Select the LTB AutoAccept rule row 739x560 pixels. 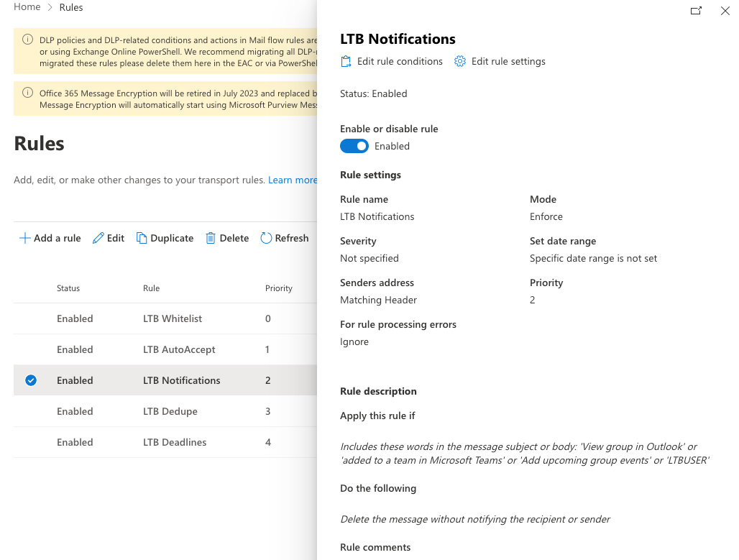coord(165,349)
